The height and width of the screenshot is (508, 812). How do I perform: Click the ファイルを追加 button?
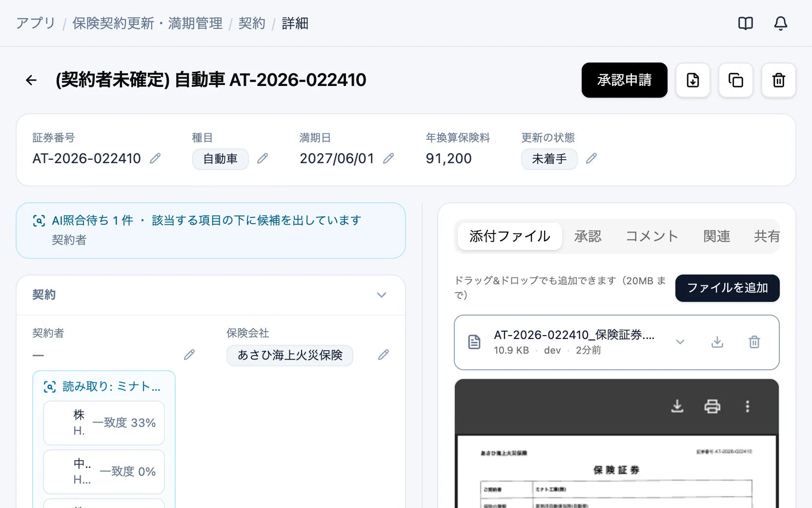coord(728,288)
